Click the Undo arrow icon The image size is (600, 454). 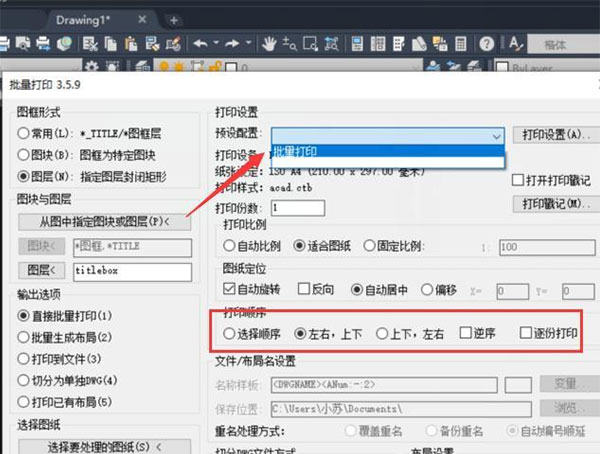tap(200, 44)
